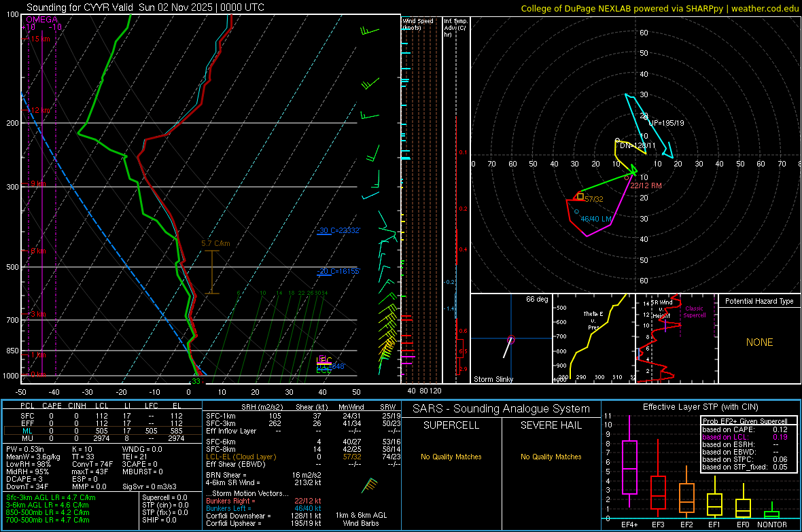Viewport: 802px width, 532px height.
Task: Select the highlighted ML parcel row
Action: (x=103, y=431)
